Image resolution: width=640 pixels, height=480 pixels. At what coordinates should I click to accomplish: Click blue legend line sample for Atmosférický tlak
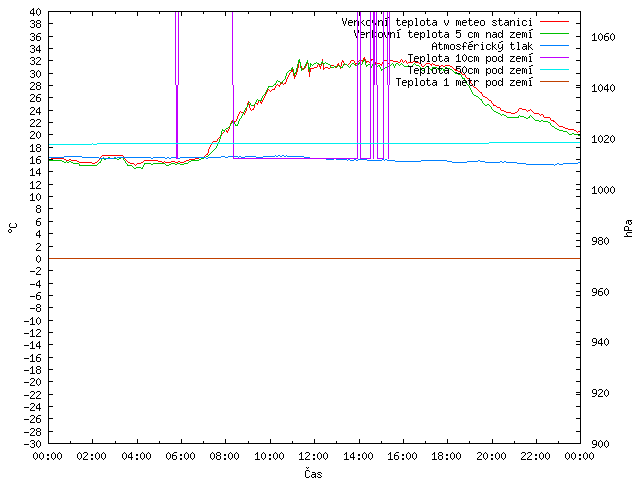click(554, 46)
